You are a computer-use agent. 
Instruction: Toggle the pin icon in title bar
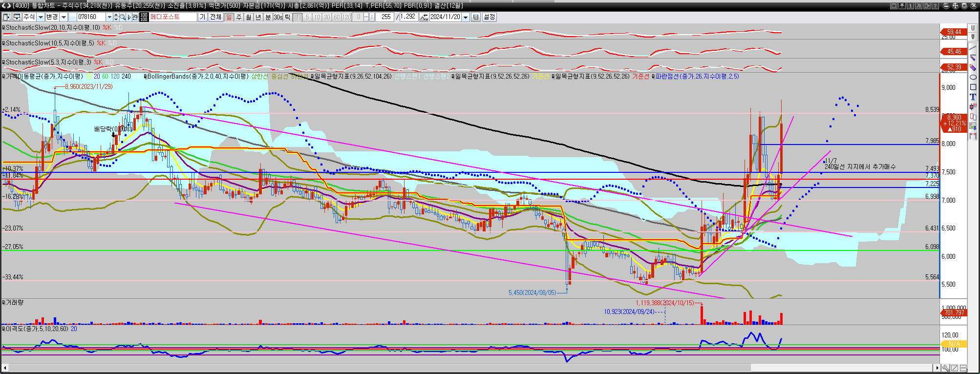click(x=902, y=6)
